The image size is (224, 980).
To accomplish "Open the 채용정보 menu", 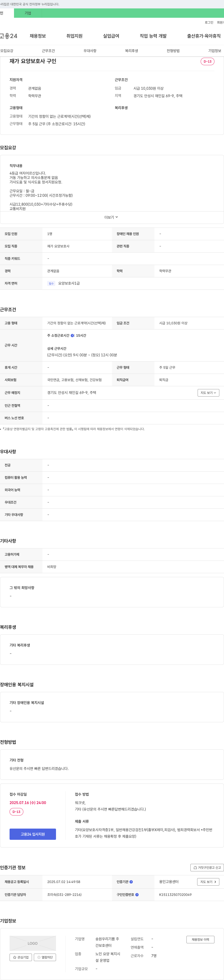I will click(38, 36).
